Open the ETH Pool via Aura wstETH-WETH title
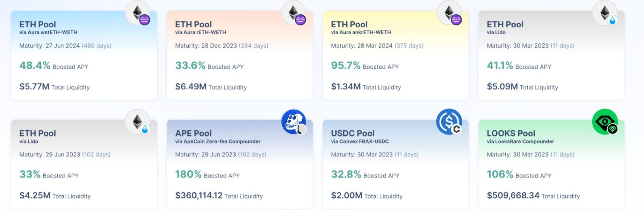The image size is (644, 210). 37,24
